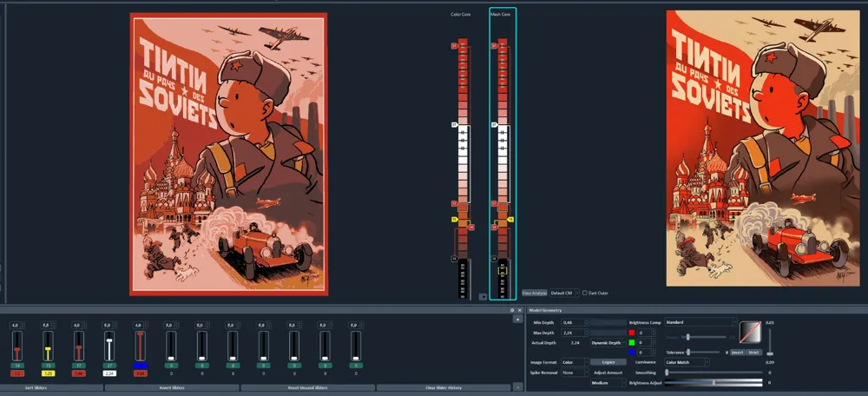Enable the Dark Outer checkbox
The image size is (868, 396).
coord(584,293)
